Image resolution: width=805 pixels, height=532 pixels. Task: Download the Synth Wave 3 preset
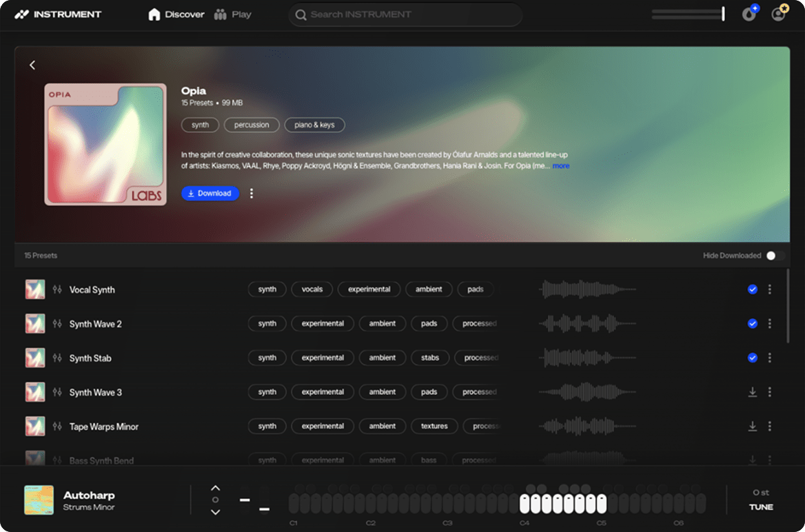753,392
